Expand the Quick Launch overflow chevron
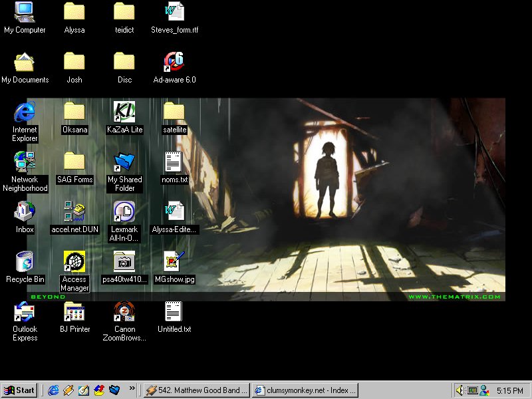This screenshot has height=399, width=532. [132, 388]
